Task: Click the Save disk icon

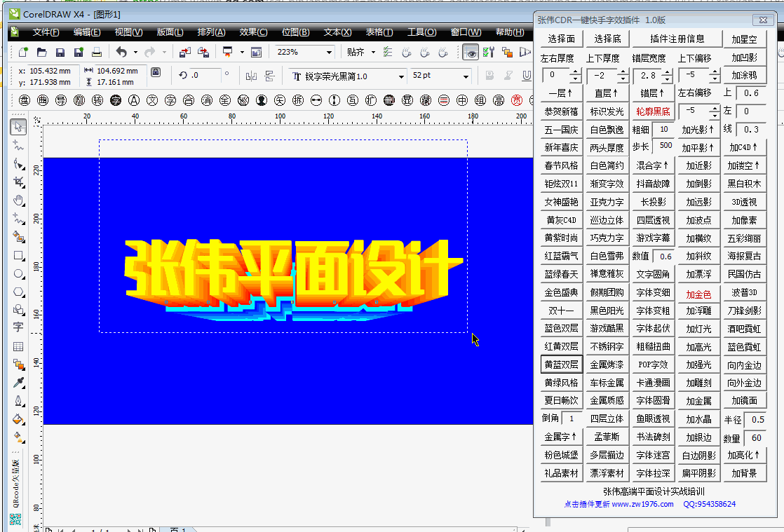Action: click(60, 52)
